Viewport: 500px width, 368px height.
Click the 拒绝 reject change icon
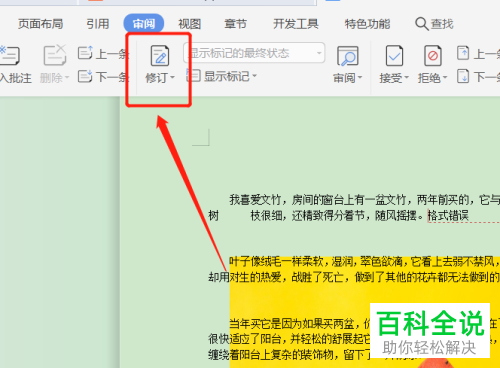[433, 56]
